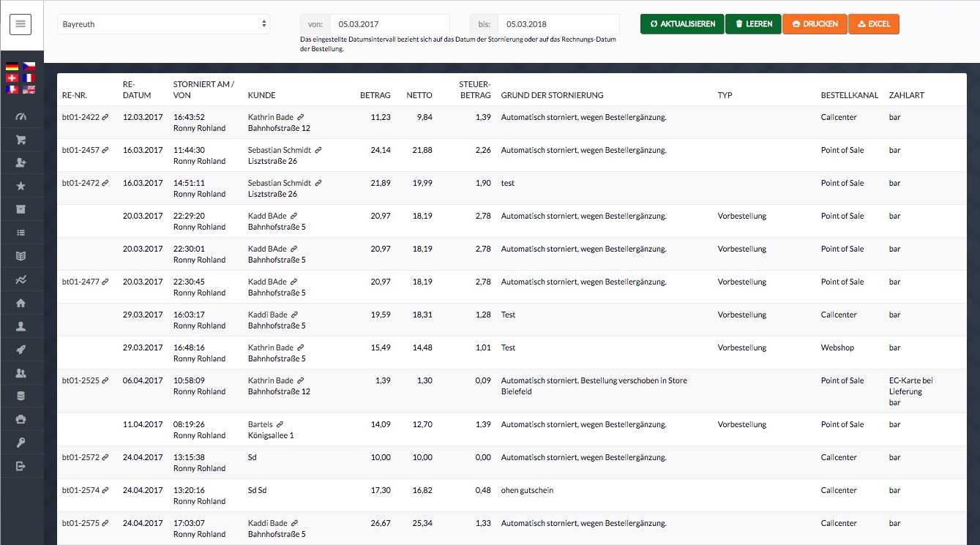Viewport: 980px width, 545px height.
Task: Open the single-user sidebar icon
Action: tap(20, 326)
